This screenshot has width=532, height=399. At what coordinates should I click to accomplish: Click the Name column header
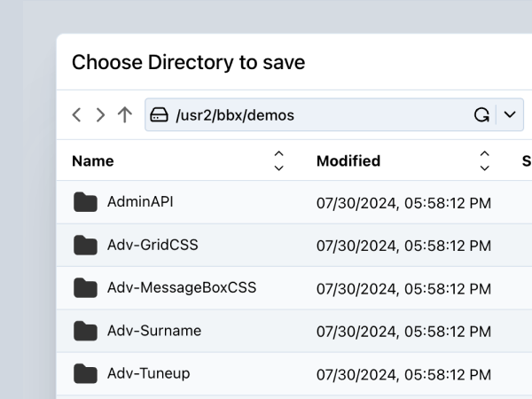click(93, 161)
